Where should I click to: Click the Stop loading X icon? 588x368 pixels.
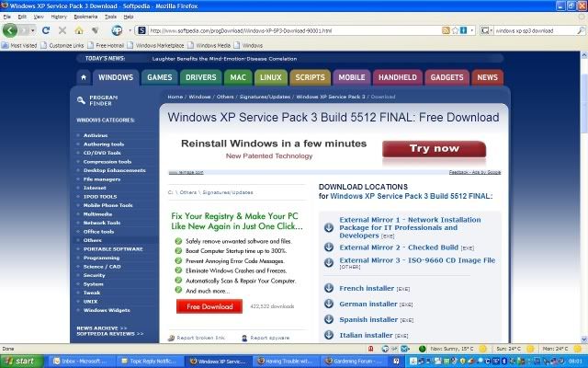pyautogui.click(x=62, y=30)
